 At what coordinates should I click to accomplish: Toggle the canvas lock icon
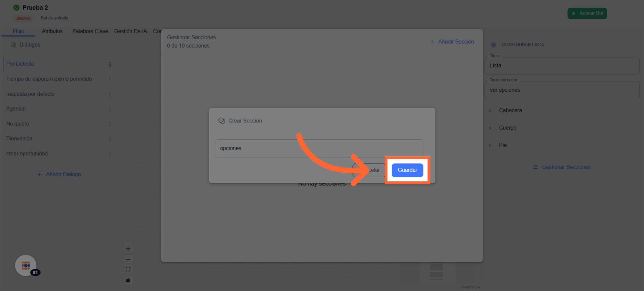[x=128, y=280]
